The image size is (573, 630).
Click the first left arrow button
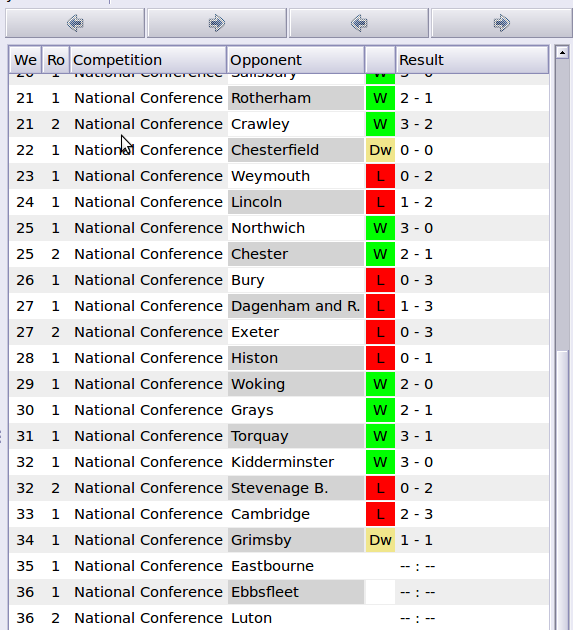(x=75, y=23)
